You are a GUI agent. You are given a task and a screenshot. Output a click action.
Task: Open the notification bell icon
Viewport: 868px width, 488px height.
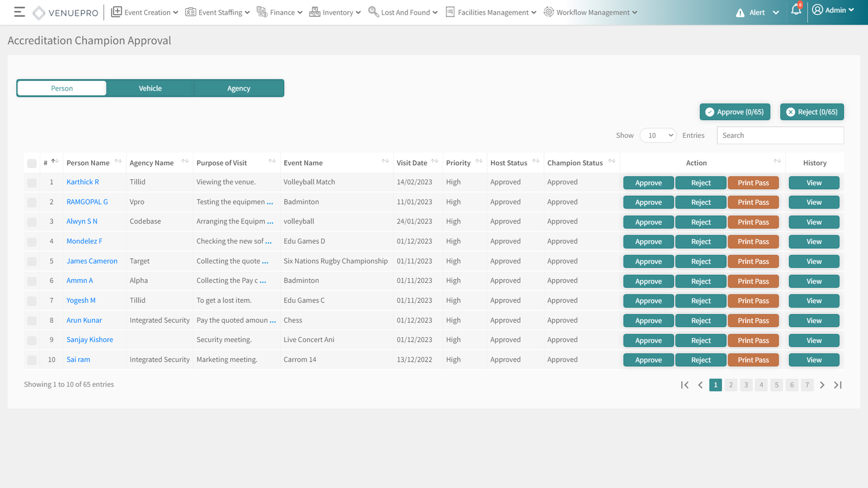pos(796,10)
